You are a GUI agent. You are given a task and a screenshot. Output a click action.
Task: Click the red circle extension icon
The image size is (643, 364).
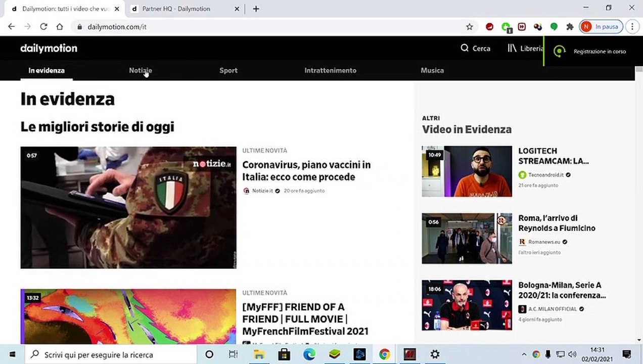click(x=489, y=27)
